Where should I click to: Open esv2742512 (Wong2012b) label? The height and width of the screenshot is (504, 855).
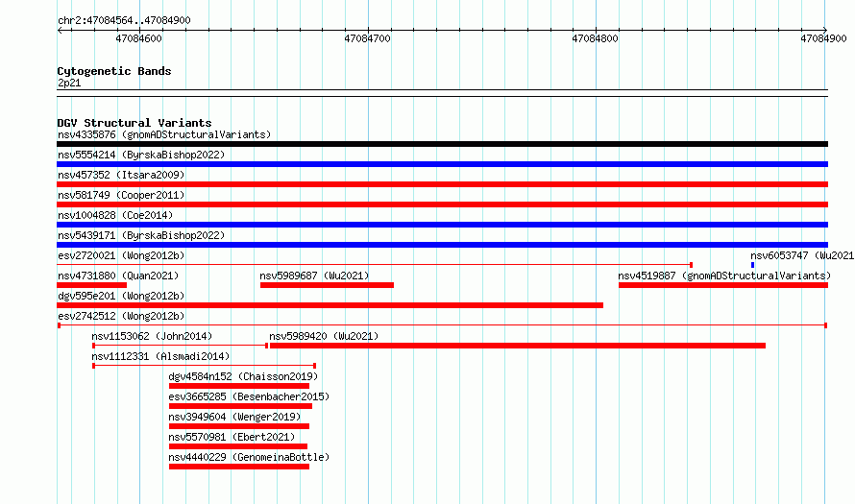click(121, 316)
